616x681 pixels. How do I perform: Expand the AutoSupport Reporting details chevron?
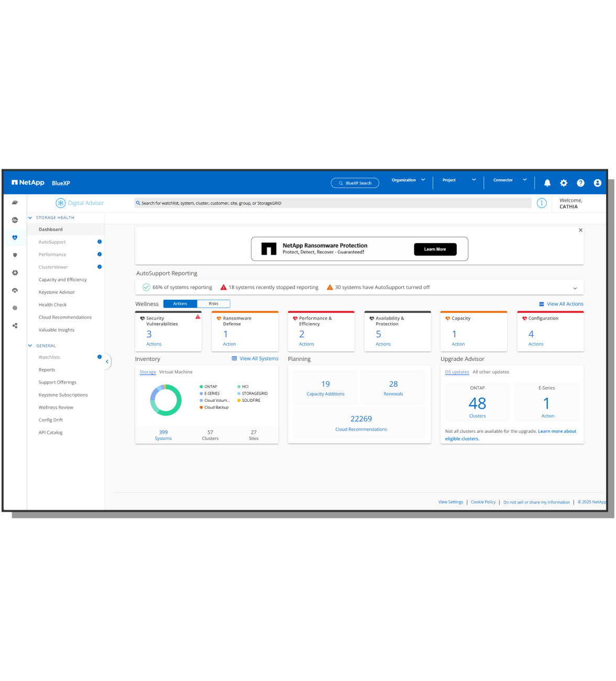click(575, 288)
